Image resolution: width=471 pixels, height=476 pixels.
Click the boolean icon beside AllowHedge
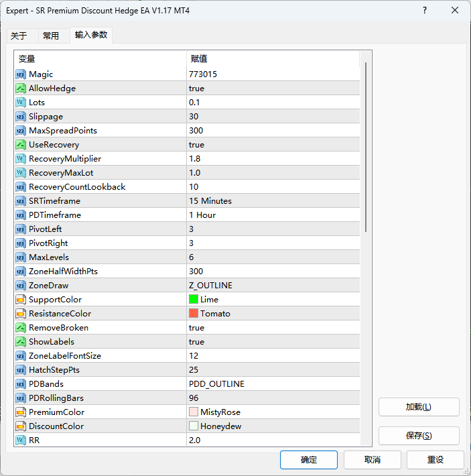tap(21, 88)
